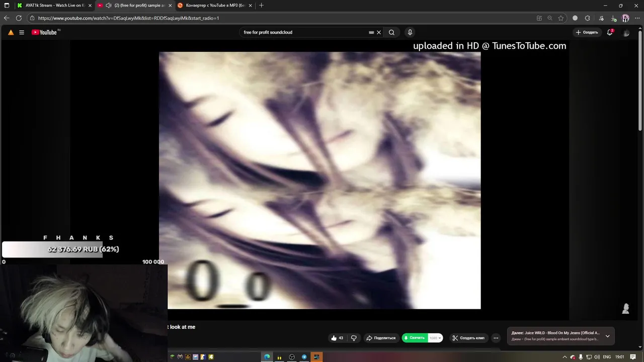
Task: Open a new browser tab
Action: (x=261, y=6)
